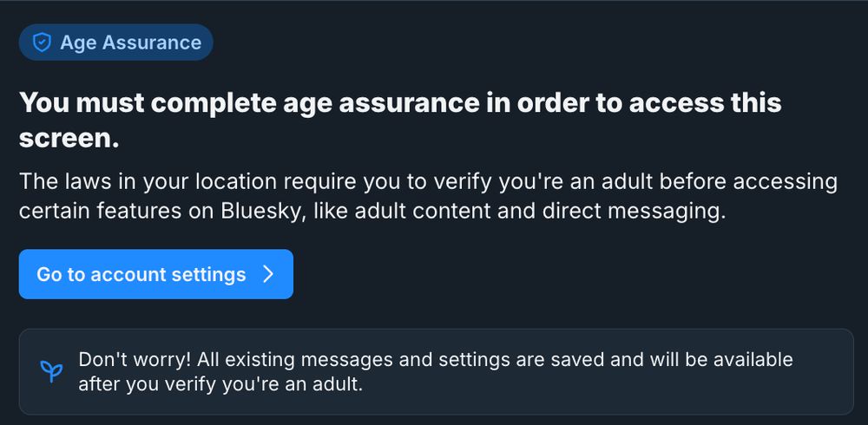Click the "You must complete age assurance" heading
Screen dimensions: 868x425
pyautogui.click(x=400, y=120)
